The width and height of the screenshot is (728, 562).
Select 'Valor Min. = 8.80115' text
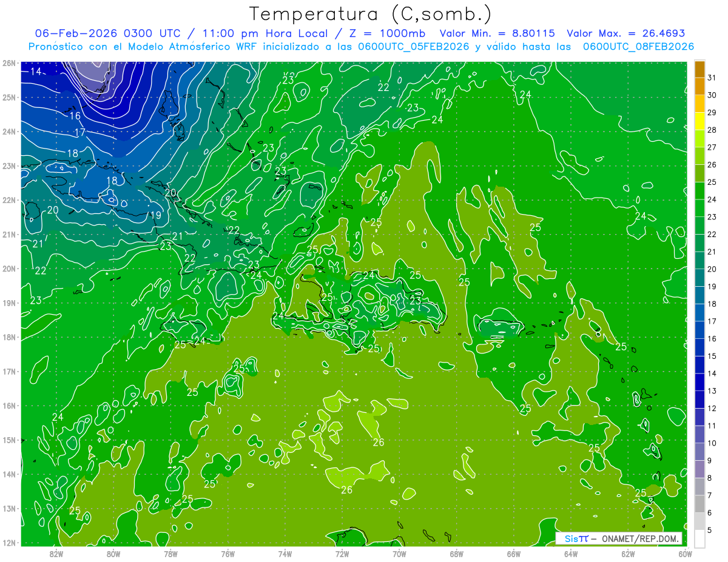497,34
